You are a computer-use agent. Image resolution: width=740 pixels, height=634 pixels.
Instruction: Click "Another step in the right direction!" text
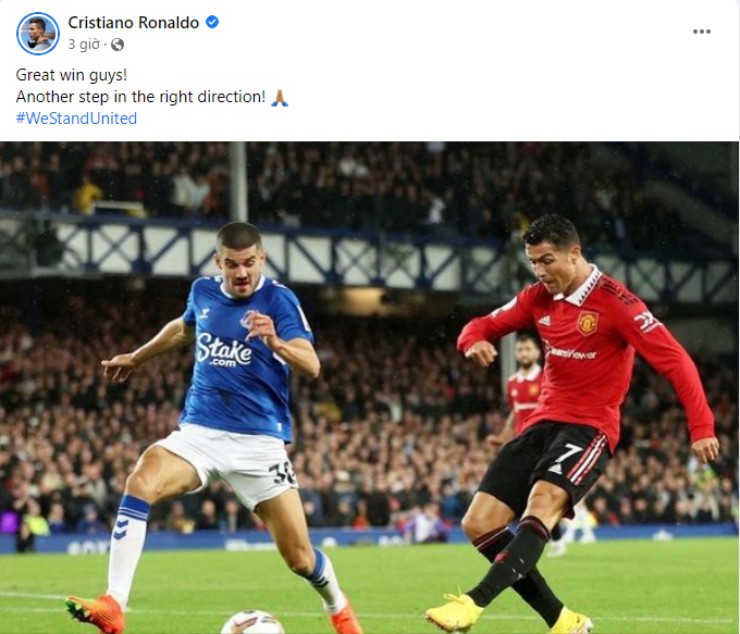tap(141, 97)
